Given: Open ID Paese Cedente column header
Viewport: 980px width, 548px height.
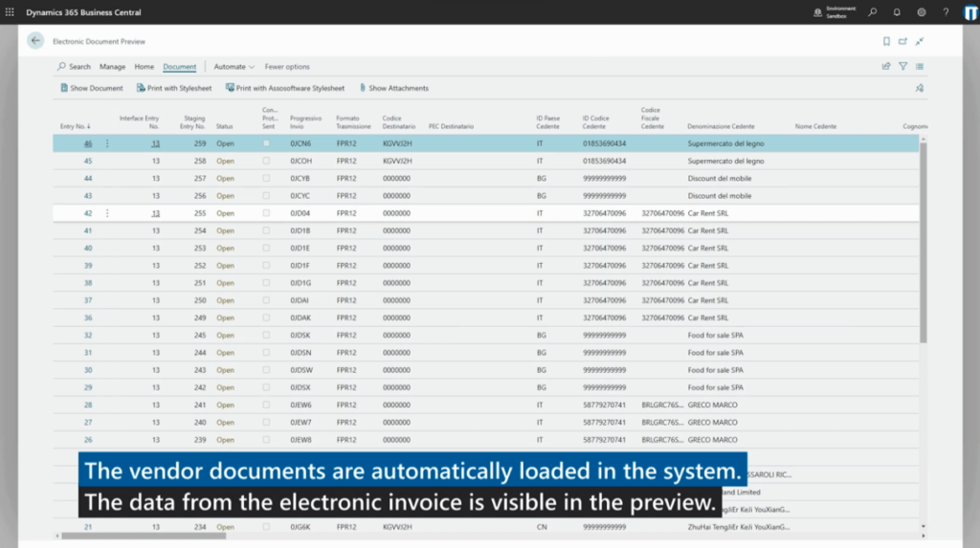Looking at the screenshot, I should (x=548, y=121).
